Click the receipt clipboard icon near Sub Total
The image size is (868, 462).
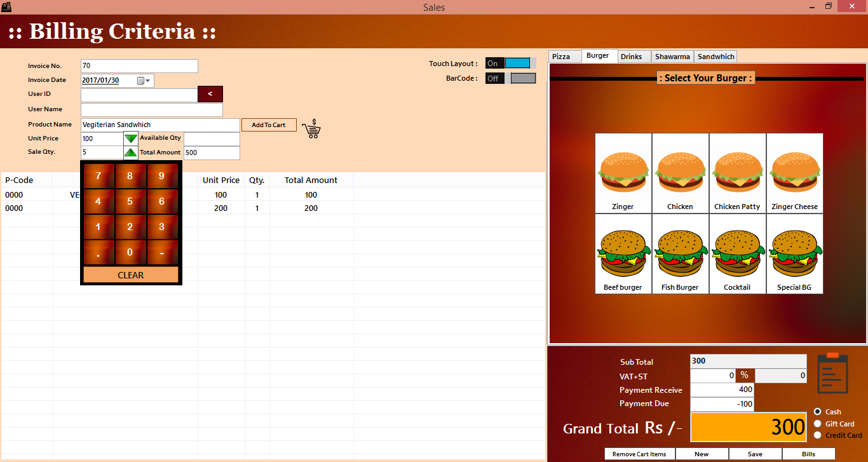832,374
